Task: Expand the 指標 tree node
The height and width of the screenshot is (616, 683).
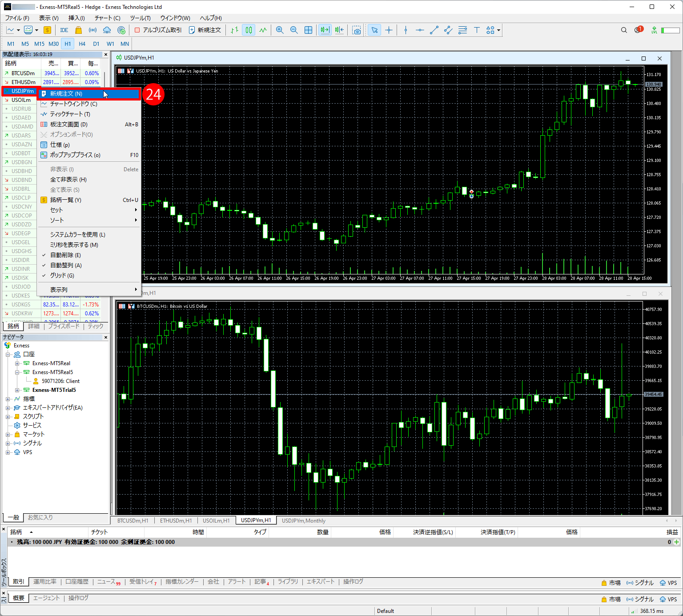Action: 8,399
